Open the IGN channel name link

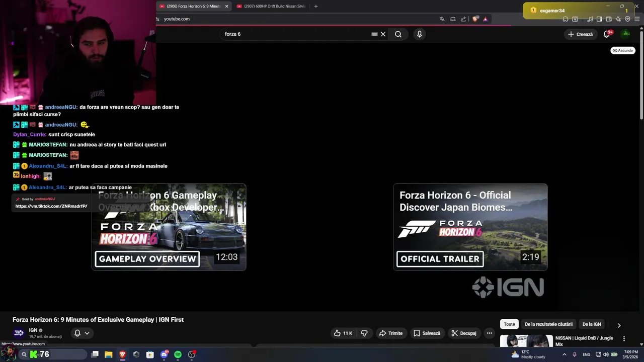click(x=33, y=330)
